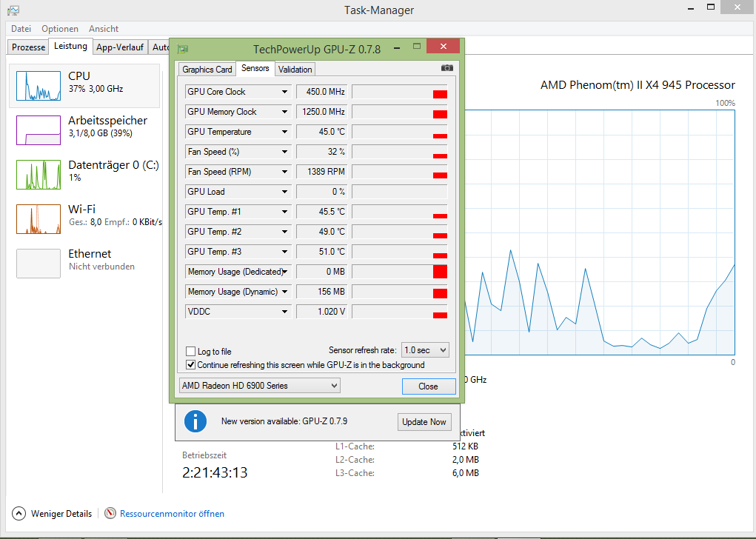The width and height of the screenshot is (756, 539).
Task: Open the Ansicht menu
Action: click(x=104, y=28)
